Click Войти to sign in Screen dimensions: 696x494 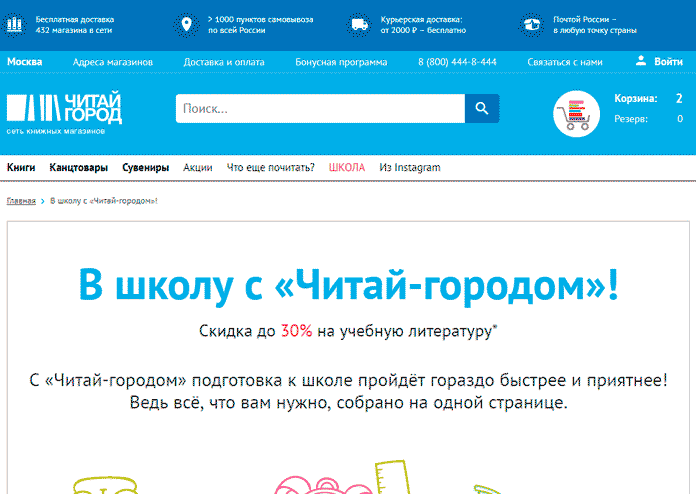tap(668, 62)
